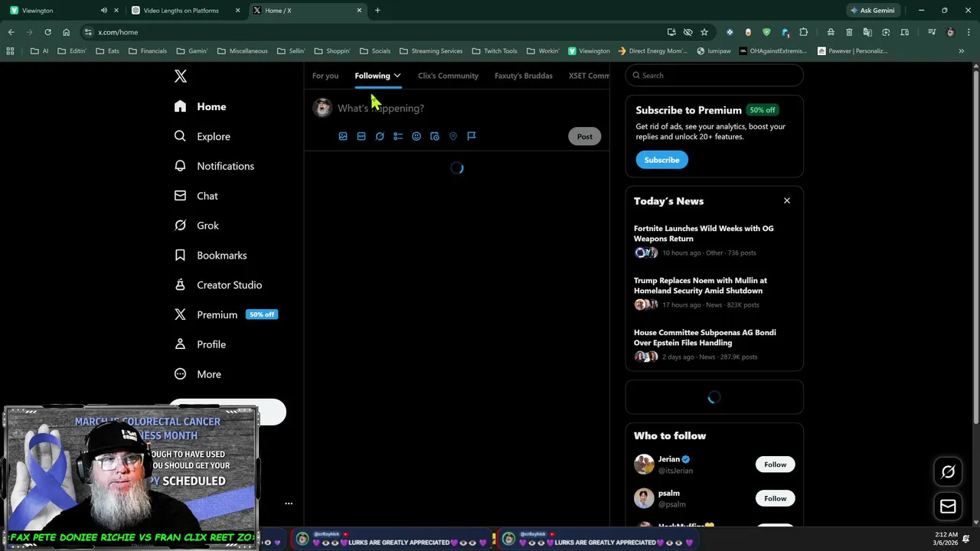Open Chrome apps grid in bookmarks bar

(10, 51)
